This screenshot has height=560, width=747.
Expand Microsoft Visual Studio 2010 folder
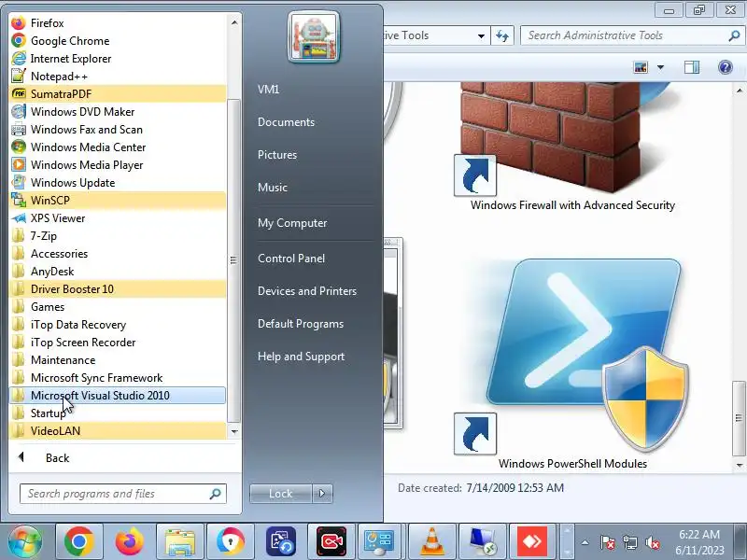point(118,395)
